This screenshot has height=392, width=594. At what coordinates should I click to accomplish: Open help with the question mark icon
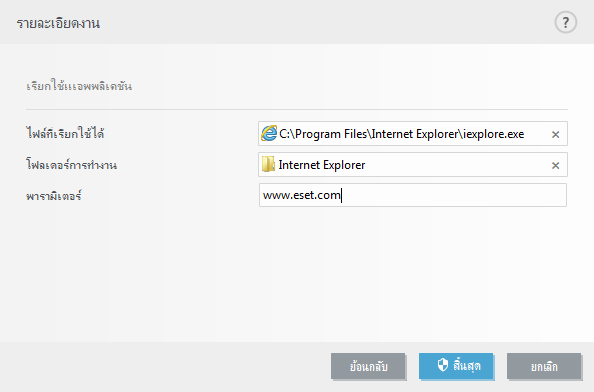point(566,23)
